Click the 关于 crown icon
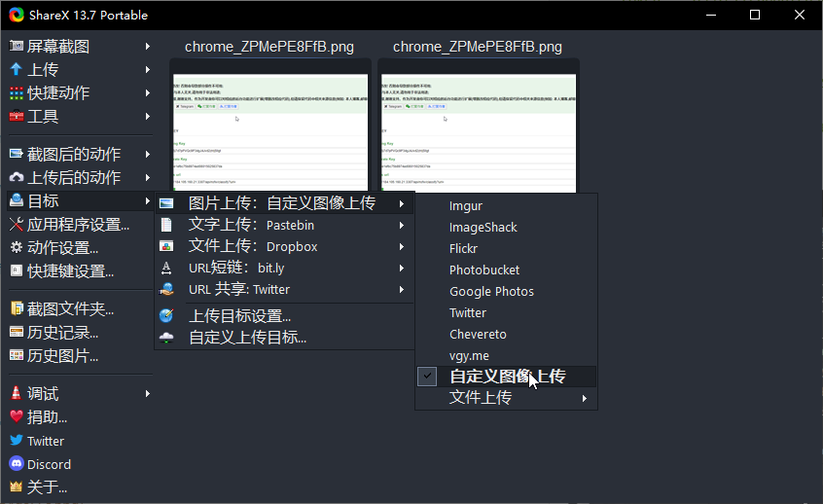This screenshot has width=823, height=504. [16, 487]
